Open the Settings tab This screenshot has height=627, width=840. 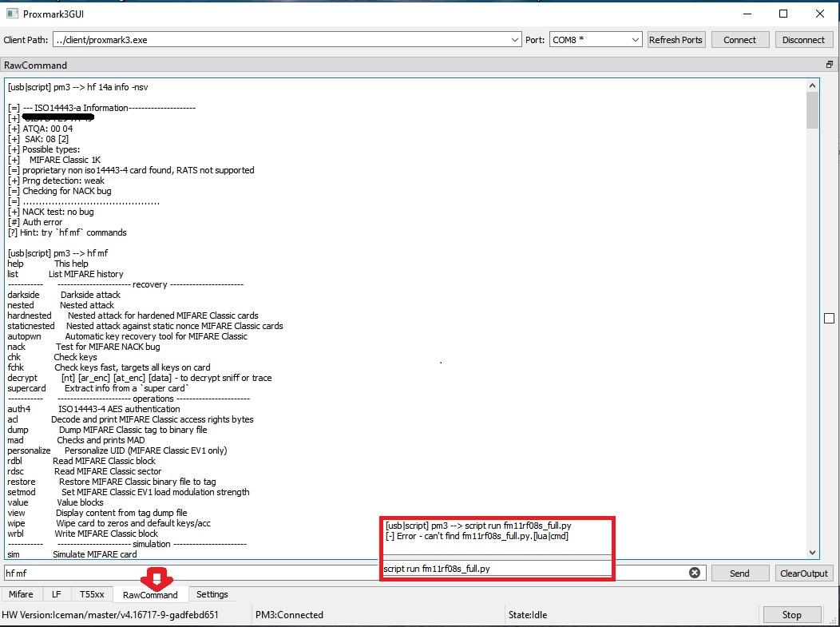(x=212, y=594)
